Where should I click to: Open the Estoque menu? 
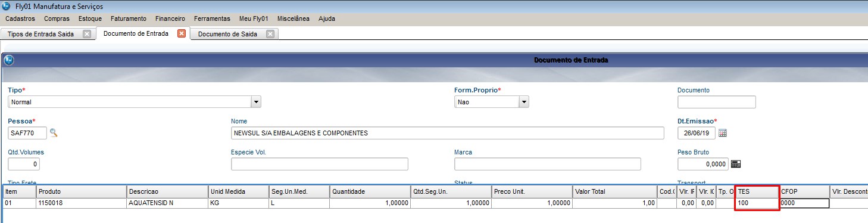pyautogui.click(x=90, y=18)
